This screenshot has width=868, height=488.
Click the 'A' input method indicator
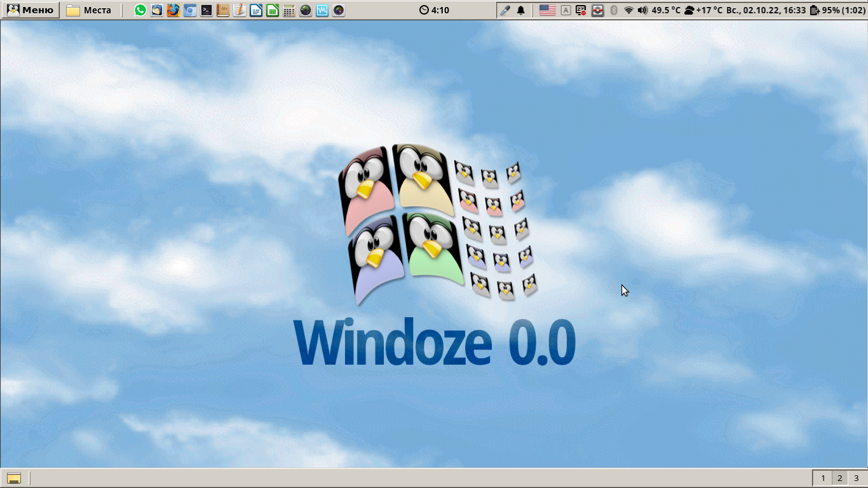pyautogui.click(x=566, y=10)
